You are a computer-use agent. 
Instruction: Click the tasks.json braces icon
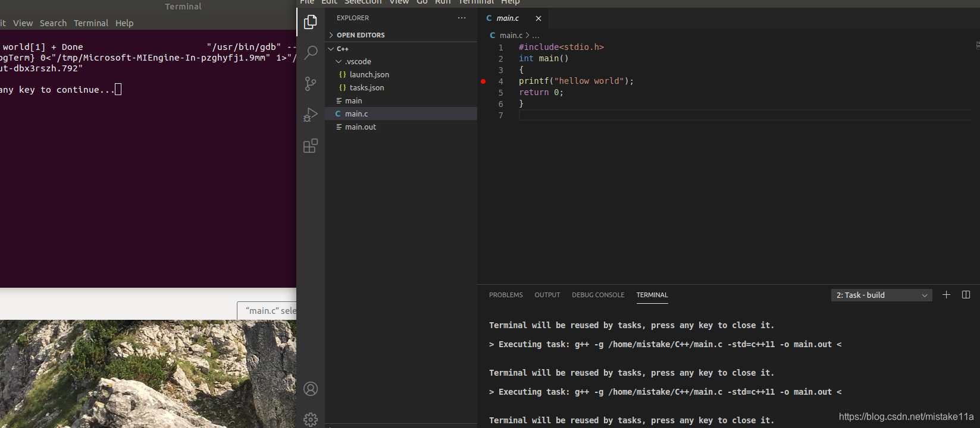point(343,87)
